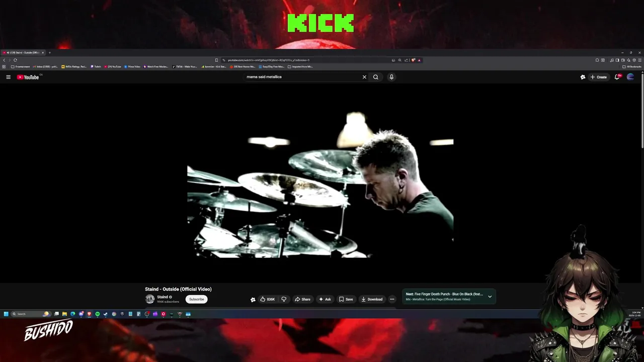
Task: Like the video with the thumbs-up 836K button
Action: click(267, 299)
